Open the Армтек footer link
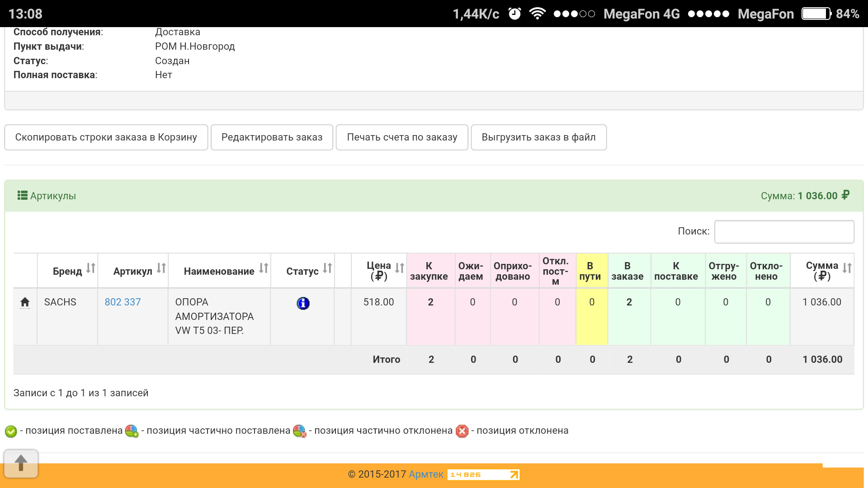 (x=426, y=474)
